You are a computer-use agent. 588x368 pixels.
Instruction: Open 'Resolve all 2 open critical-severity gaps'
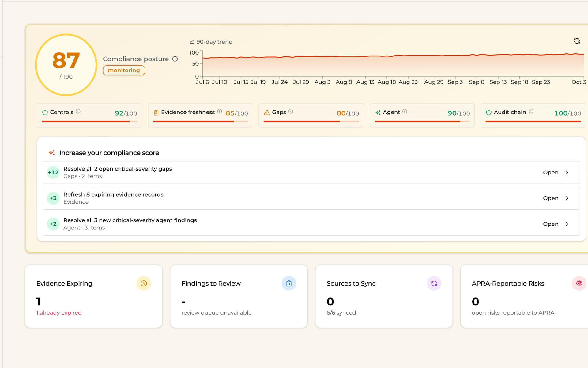coord(311,172)
